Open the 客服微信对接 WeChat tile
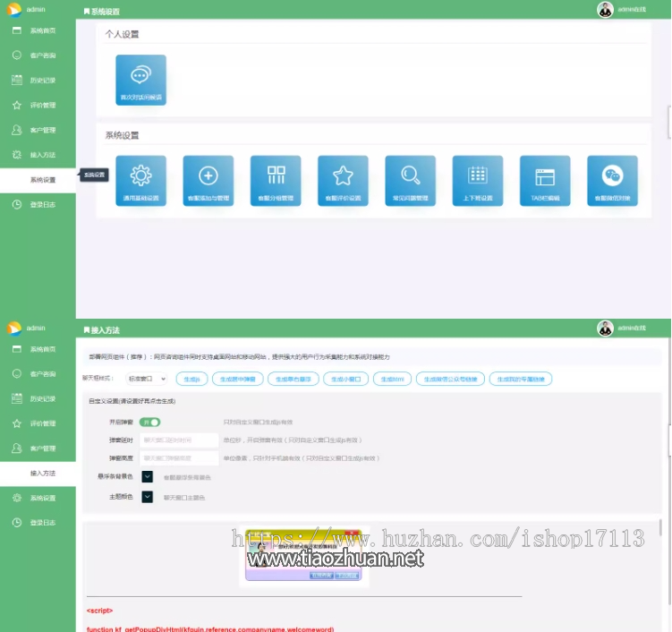This screenshot has height=632, width=672. [612, 181]
